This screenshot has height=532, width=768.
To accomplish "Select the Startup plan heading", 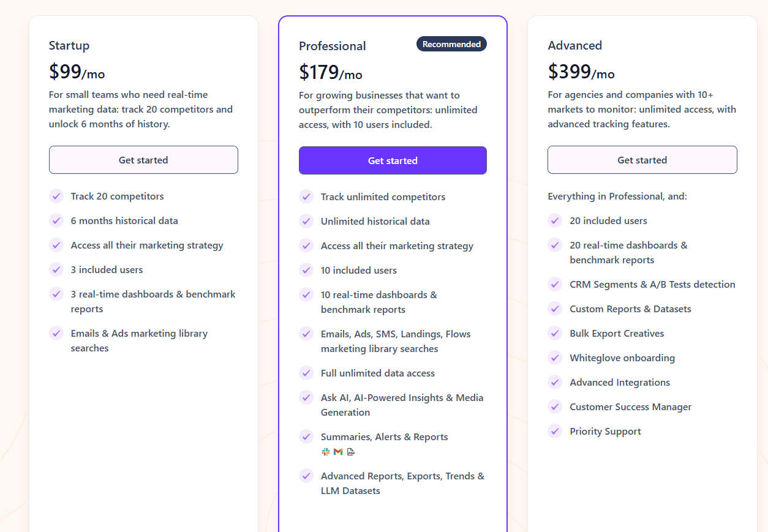I will (69, 45).
